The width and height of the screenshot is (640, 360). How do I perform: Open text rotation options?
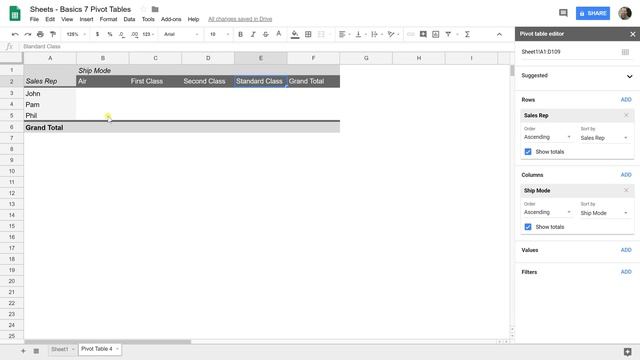point(393,34)
